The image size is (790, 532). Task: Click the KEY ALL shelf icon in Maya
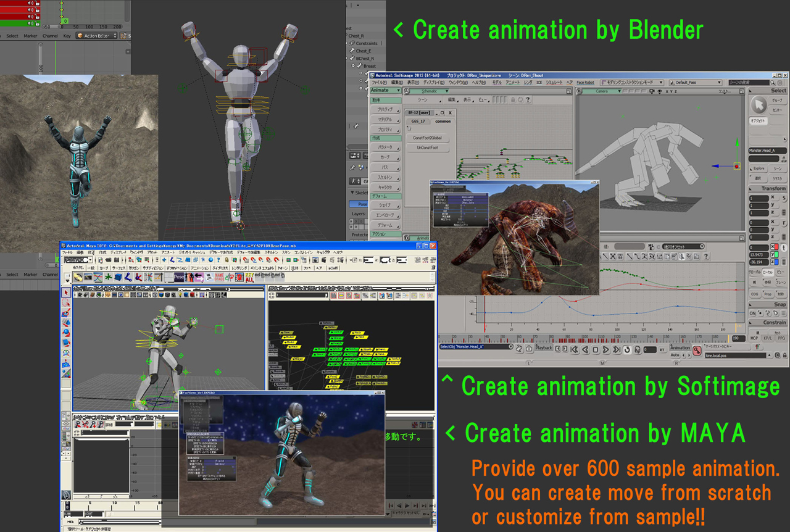[x=249, y=278]
